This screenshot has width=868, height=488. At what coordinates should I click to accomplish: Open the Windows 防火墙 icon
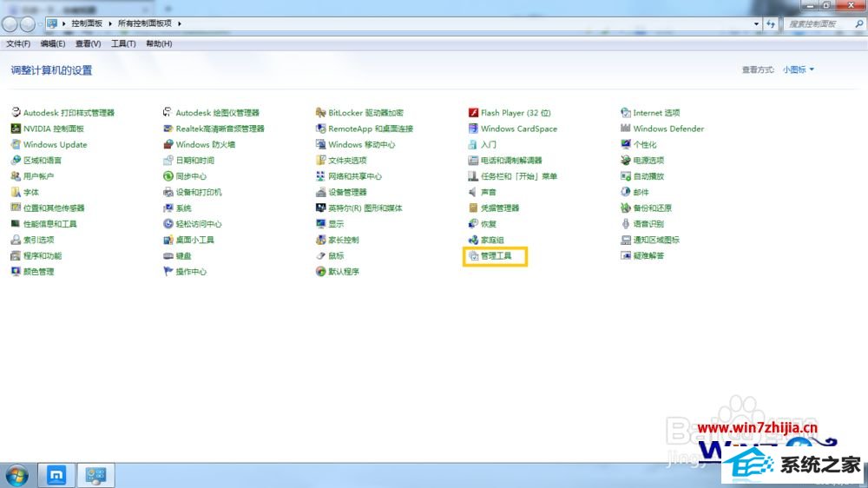[x=168, y=144]
